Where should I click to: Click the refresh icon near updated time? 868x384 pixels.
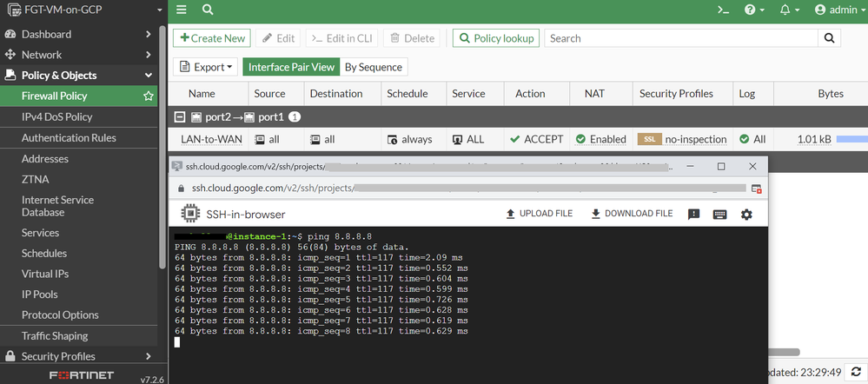[x=856, y=372]
